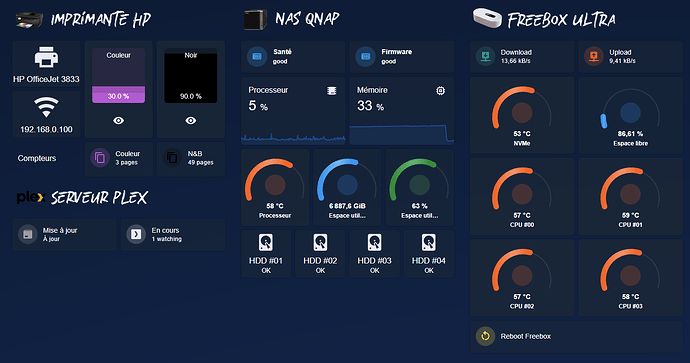690x363 pixels.
Task: Toggle the eye icon under Couleur ink
Action: (x=118, y=121)
